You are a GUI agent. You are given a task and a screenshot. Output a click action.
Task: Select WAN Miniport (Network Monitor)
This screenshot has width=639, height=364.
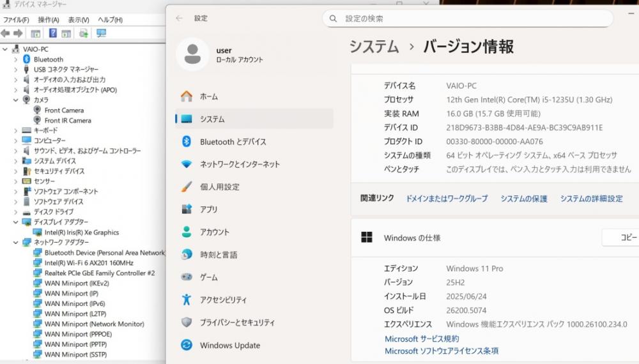pos(94,324)
